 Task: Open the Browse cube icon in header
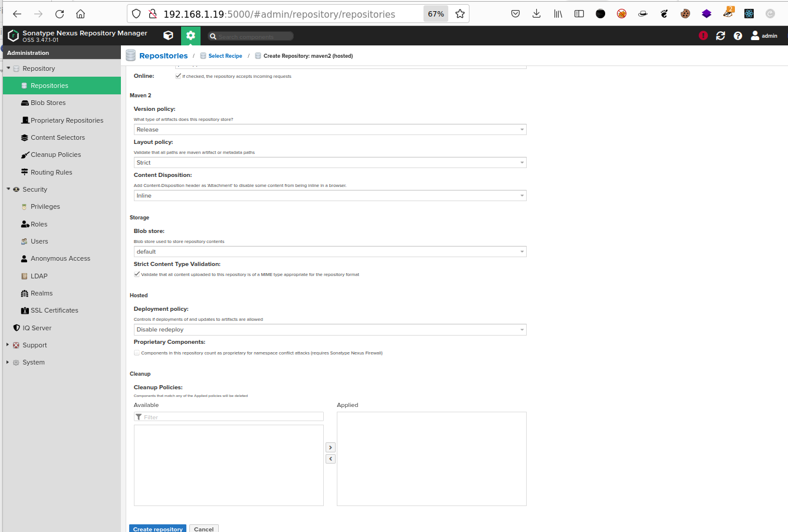pos(168,35)
